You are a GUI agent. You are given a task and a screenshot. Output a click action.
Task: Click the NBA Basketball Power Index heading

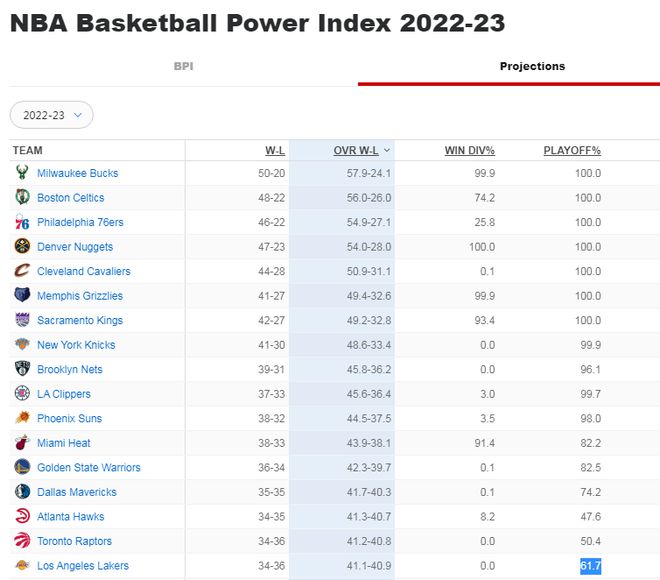pos(257,23)
